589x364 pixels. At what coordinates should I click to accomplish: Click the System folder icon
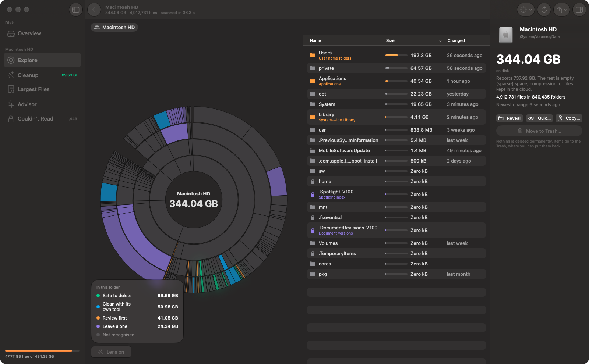click(x=313, y=104)
